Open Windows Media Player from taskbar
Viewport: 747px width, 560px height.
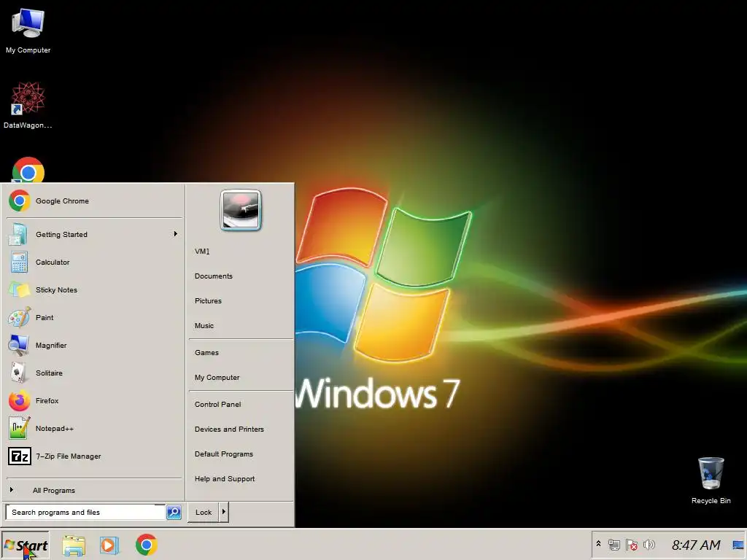pyautogui.click(x=109, y=545)
